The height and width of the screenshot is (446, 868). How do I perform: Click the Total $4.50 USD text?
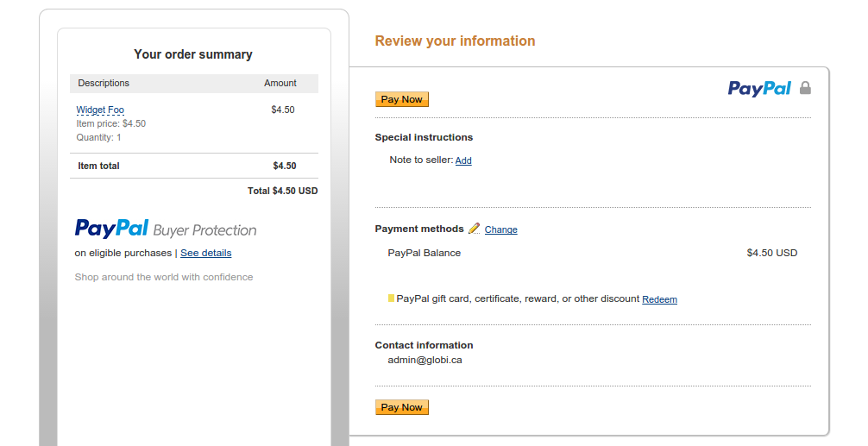pos(282,191)
